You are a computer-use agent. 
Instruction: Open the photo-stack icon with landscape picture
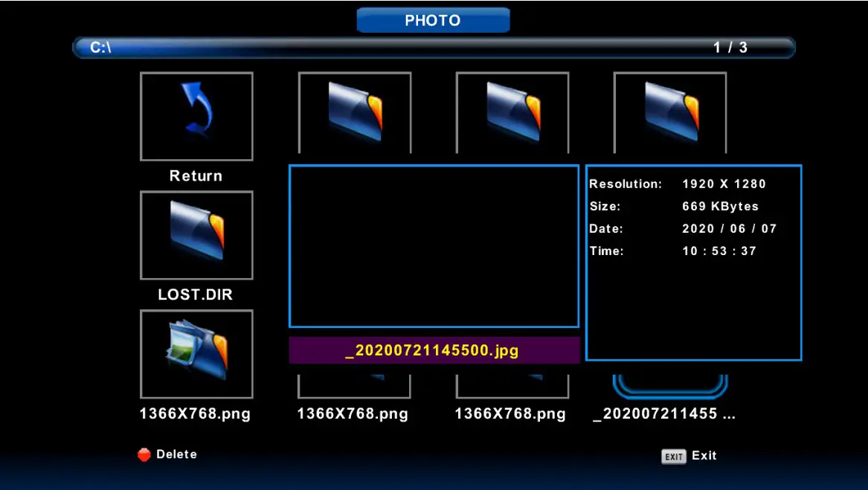[197, 350]
